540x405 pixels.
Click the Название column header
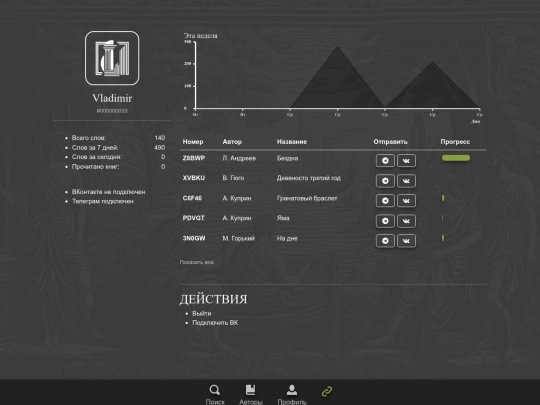(292, 142)
